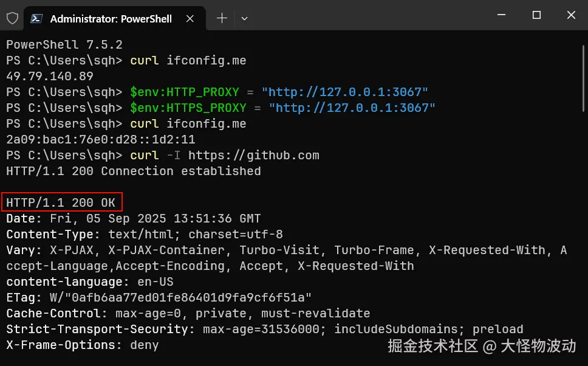Click the Strict-Transport-Security header name
The width and height of the screenshot is (588, 366).
96,329
